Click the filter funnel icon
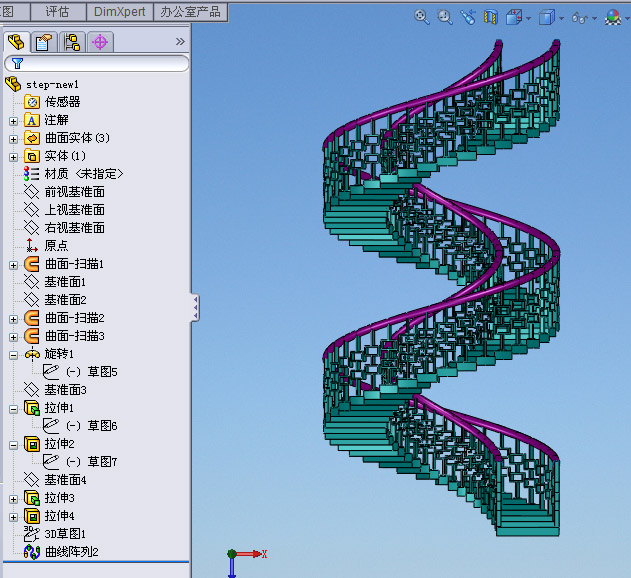This screenshot has height=578, width=631. pyautogui.click(x=17, y=63)
